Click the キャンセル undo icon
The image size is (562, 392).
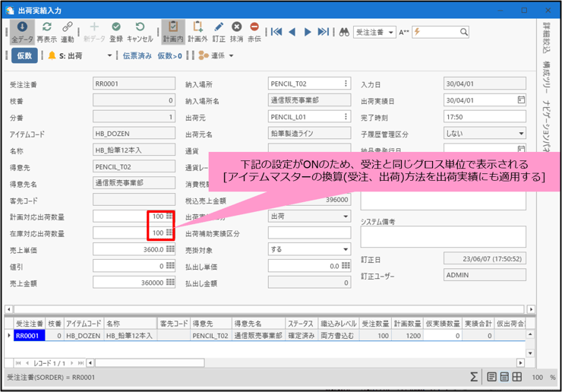pyautogui.click(x=140, y=32)
